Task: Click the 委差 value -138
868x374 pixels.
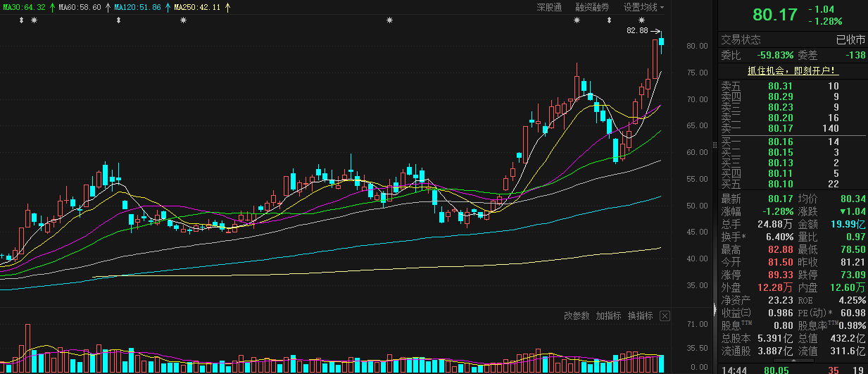Action: coord(855,55)
